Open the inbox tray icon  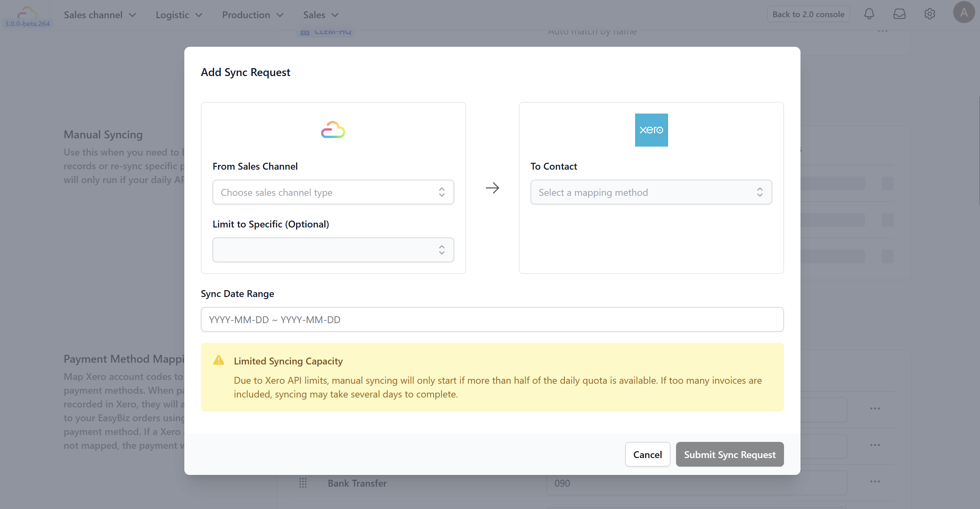[x=899, y=14]
